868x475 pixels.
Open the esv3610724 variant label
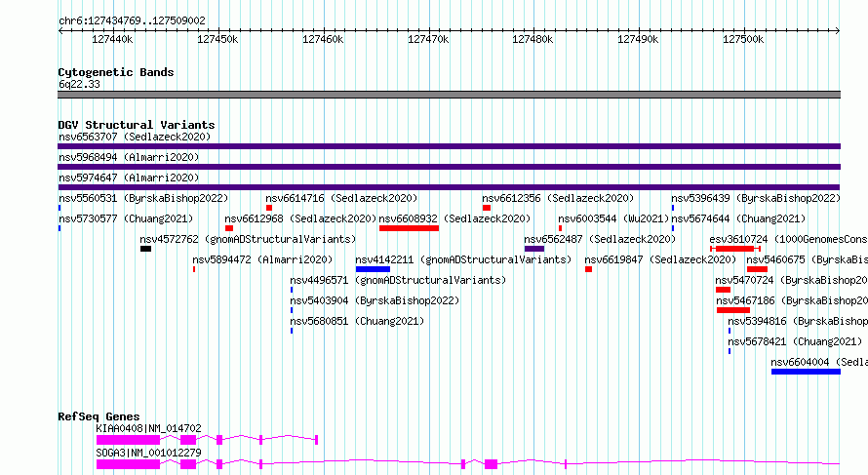[788, 239]
